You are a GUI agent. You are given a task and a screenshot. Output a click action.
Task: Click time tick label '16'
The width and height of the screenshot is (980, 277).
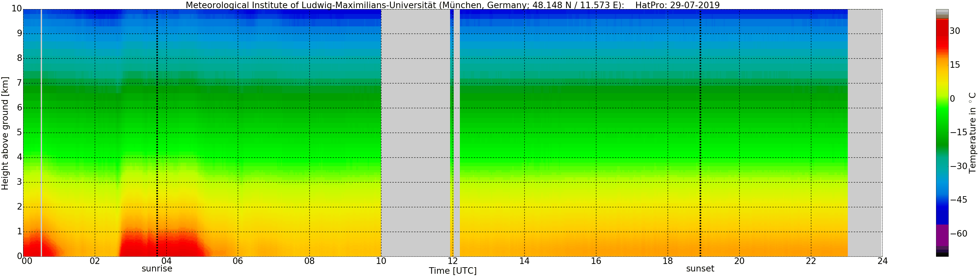click(x=596, y=261)
